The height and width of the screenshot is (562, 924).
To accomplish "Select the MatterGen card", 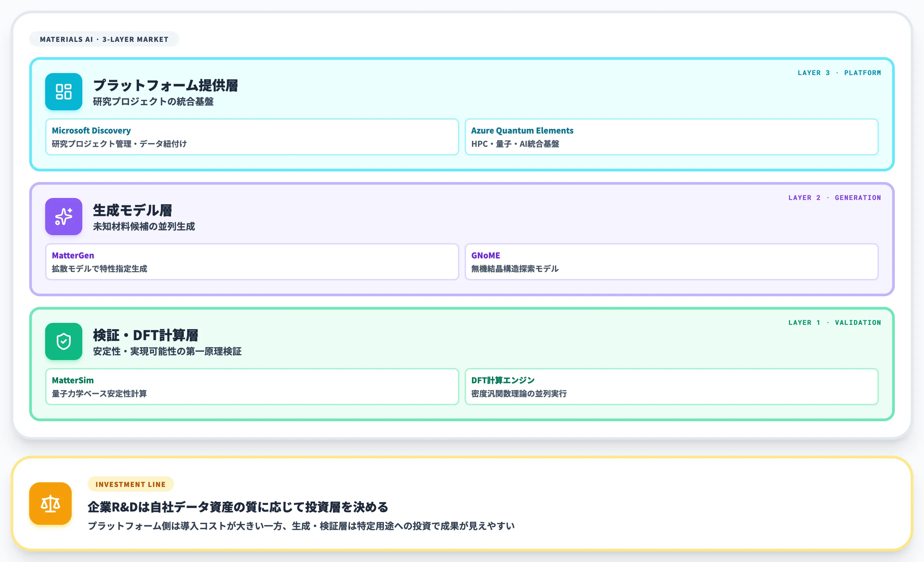I will coord(252,262).
